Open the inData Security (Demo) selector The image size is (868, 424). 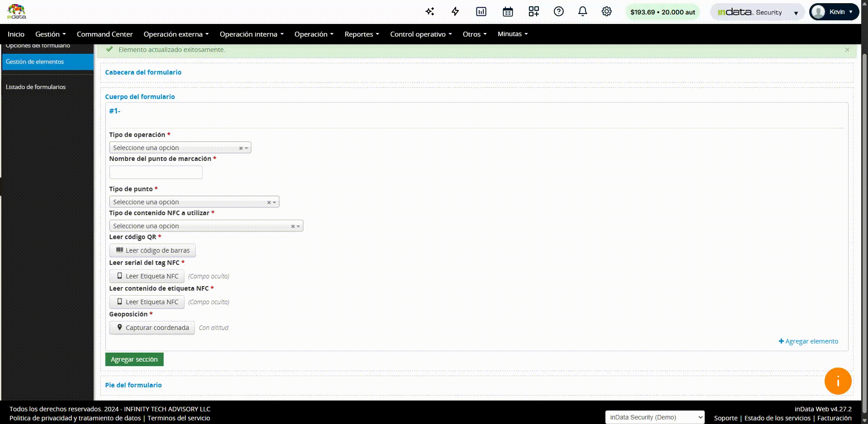point(655,417)
